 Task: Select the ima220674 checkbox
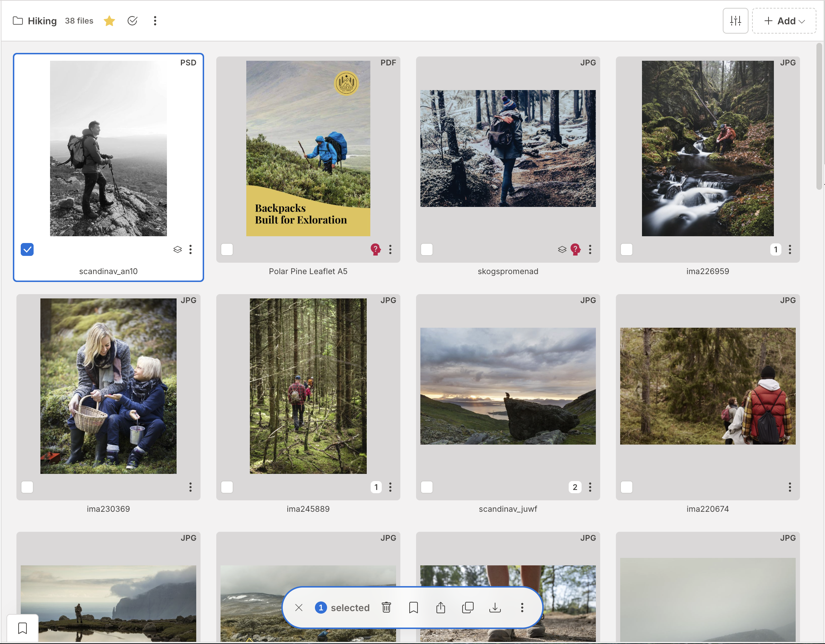coord(627,487)
